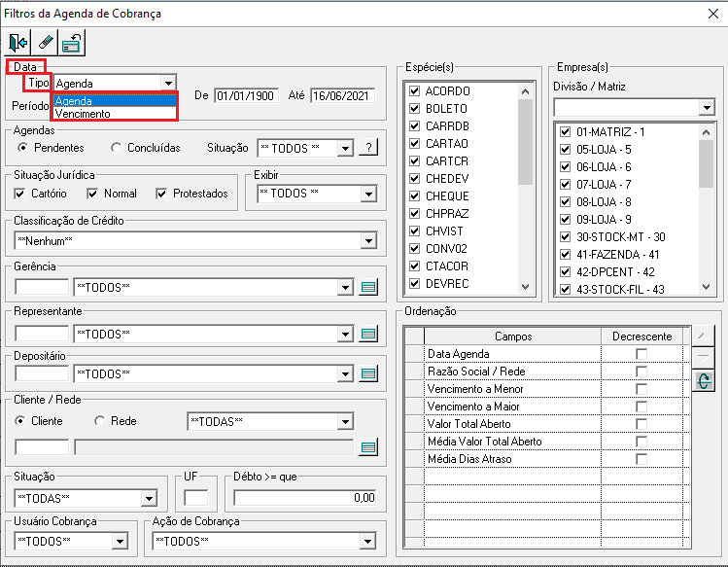Open Classificação de Crédito dropdown
Image resolution: width=728 pixels, height=567 pixels.
(368, 241)
